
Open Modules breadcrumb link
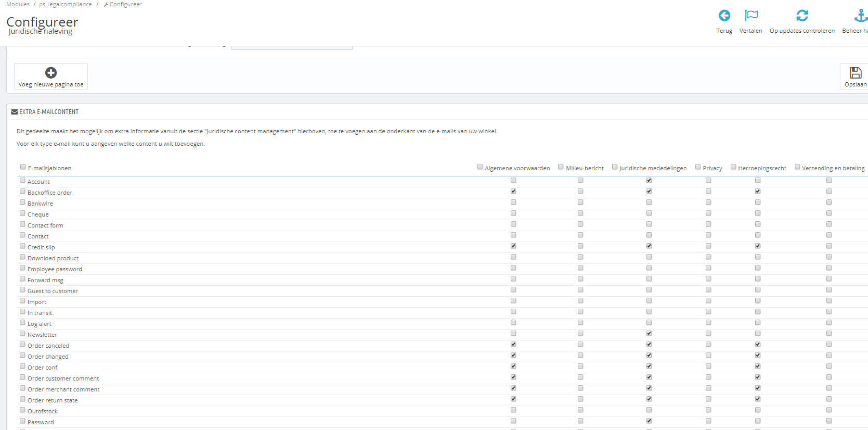(18, 4)
